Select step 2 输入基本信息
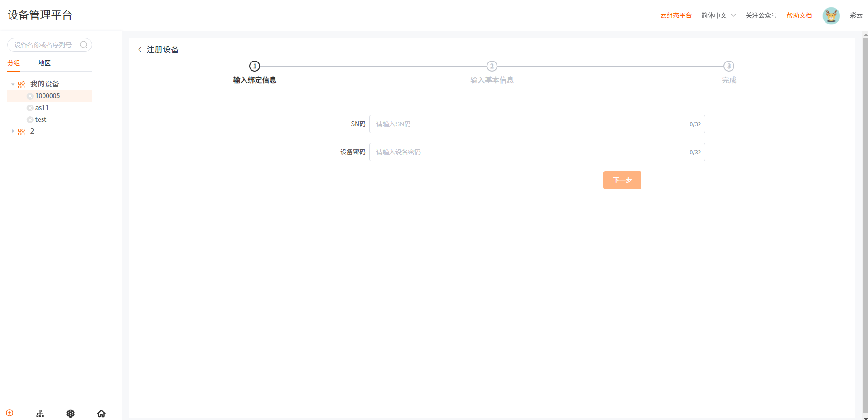This screenshot has width=868, height=420. coord(492,72)
